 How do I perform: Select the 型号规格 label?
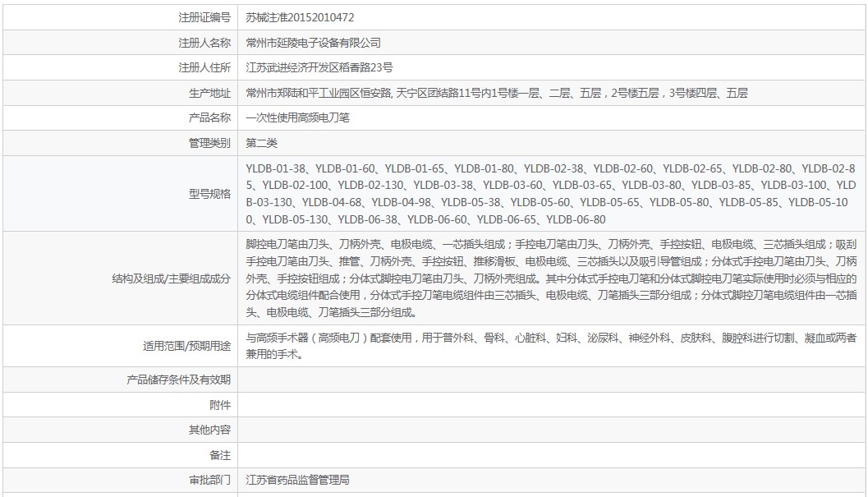click(209, 194)
